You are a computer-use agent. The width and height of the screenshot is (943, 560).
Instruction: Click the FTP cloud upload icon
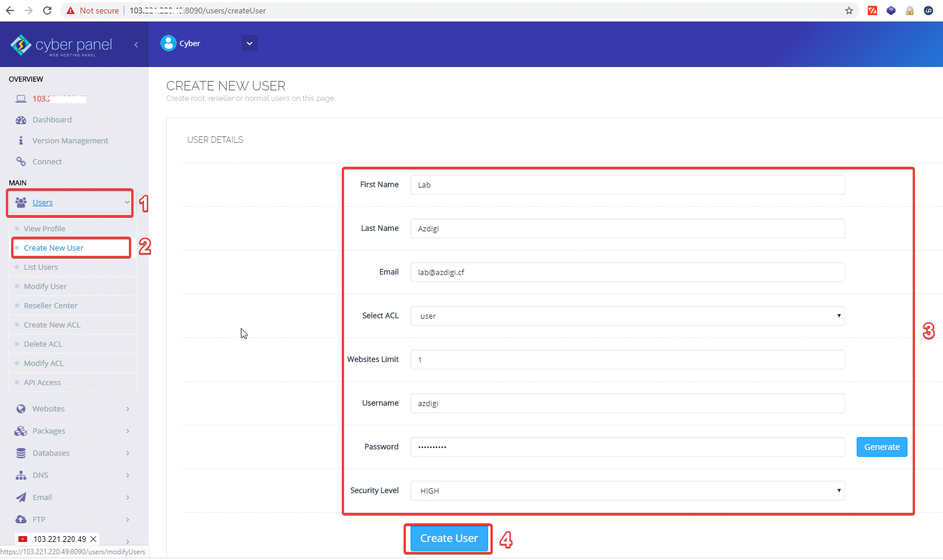coord(21,520)
